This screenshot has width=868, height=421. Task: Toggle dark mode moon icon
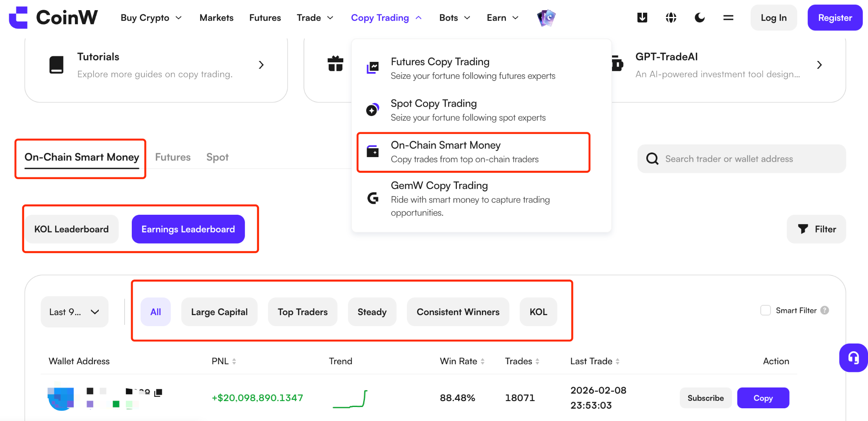pos(700,18)
